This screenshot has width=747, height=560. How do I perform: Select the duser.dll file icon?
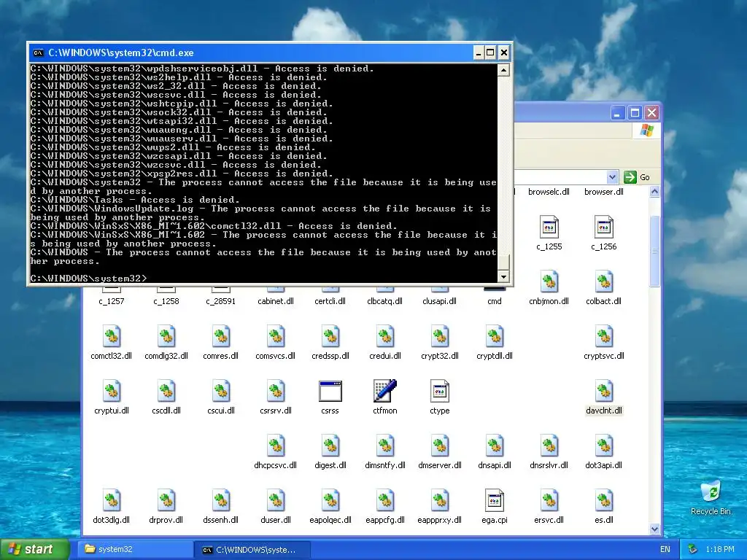coord(276,500)
